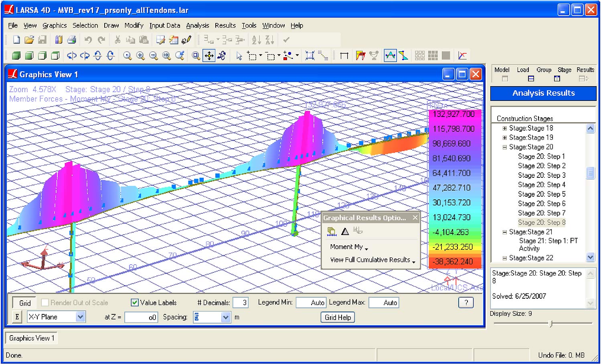Viewport: 601px width, 364px height.
Task: Expand Stage 18 in the tree
Action: 505,129
